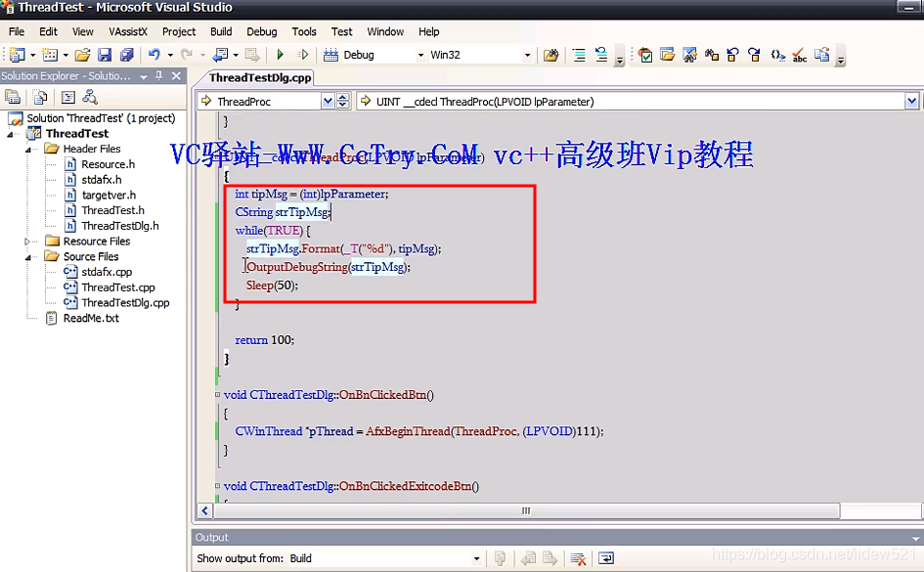Screen dimensions: 924x572
Task: Select the ThreadTestDlg.cpp editor tab
Action: pyautogui.click(x=260, y=78)
